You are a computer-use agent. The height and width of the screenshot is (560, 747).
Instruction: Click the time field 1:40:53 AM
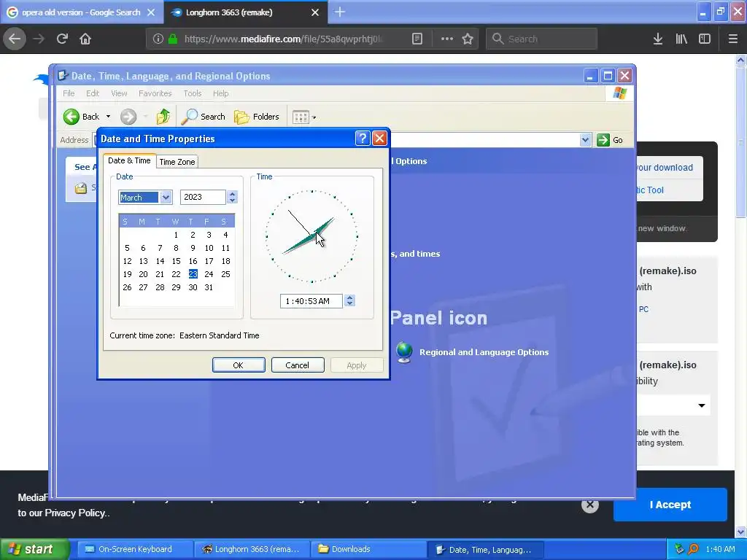(311, 301)
